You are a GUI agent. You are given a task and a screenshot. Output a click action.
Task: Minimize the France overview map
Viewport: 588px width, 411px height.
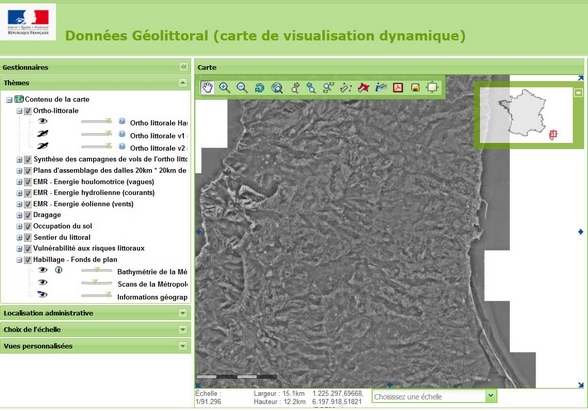pos(579,92)
